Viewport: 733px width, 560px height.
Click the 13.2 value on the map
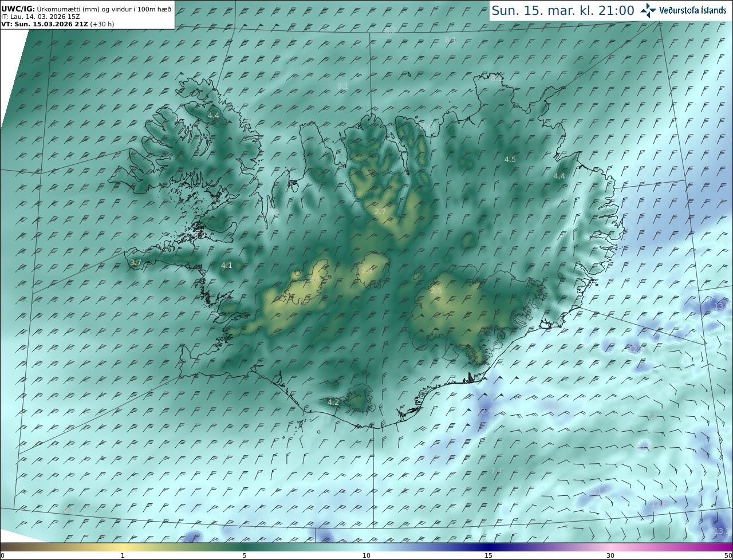click(x=722, y=531)
